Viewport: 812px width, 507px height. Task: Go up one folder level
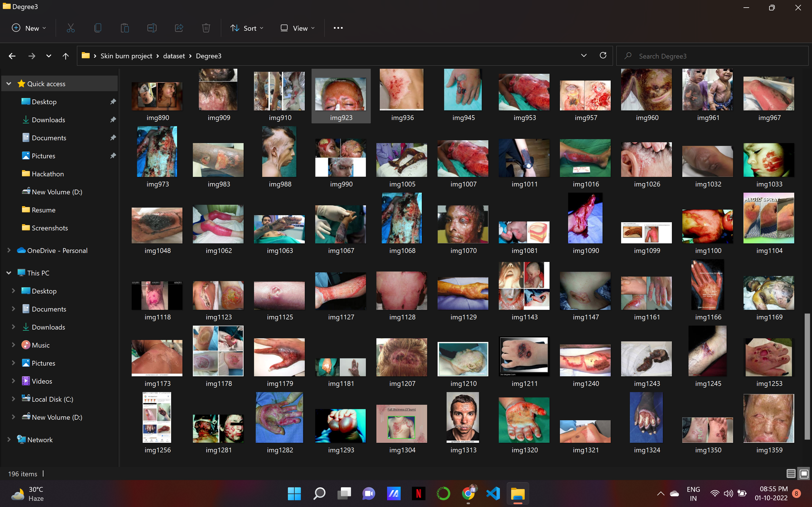(65, 56)
